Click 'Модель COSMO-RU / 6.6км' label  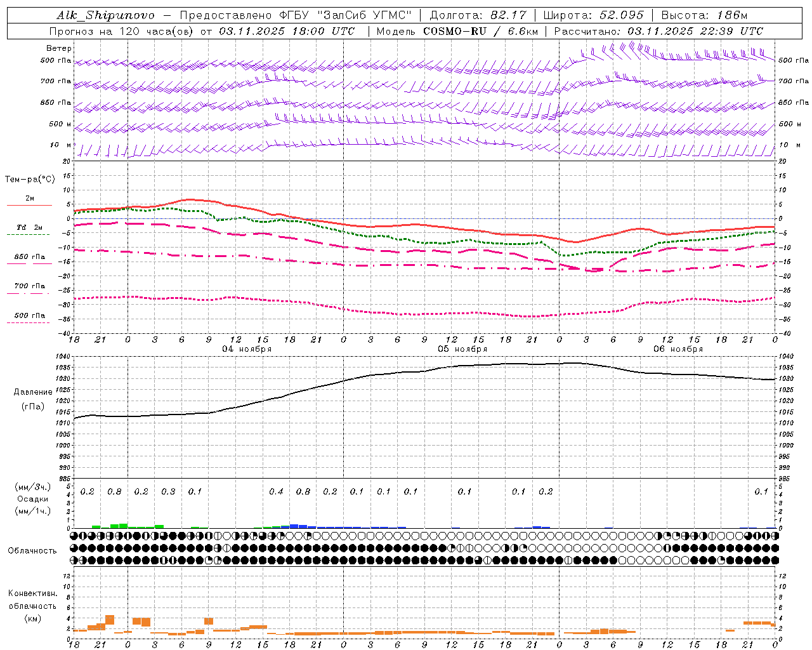point(457,31)
